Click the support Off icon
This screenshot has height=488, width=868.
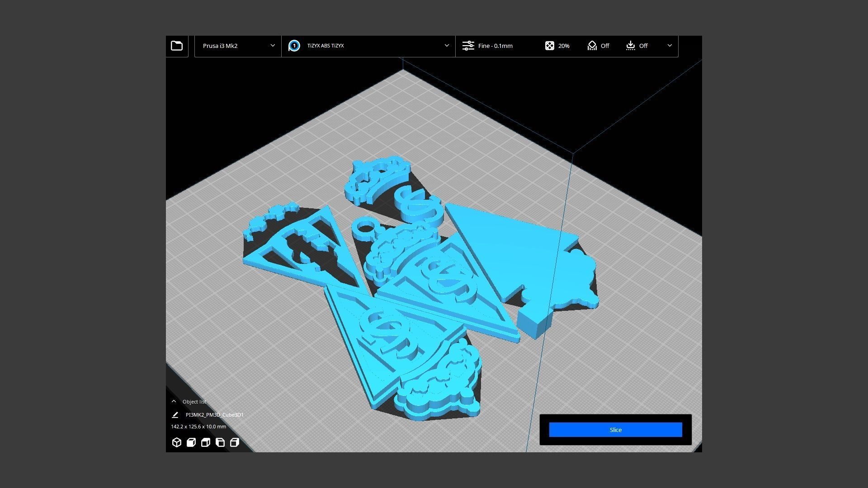click(x=592, y=46)
